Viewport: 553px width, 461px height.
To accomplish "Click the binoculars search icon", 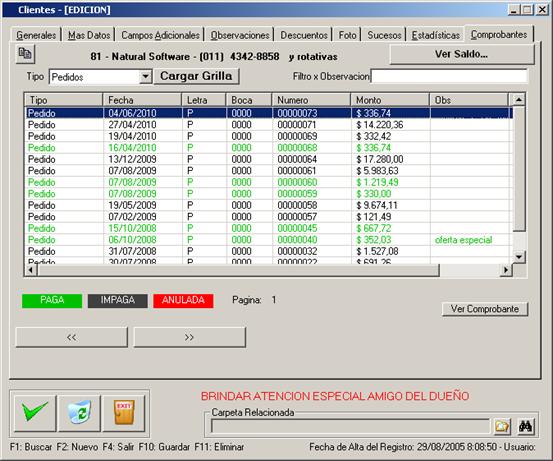I will tap(525, 426).
